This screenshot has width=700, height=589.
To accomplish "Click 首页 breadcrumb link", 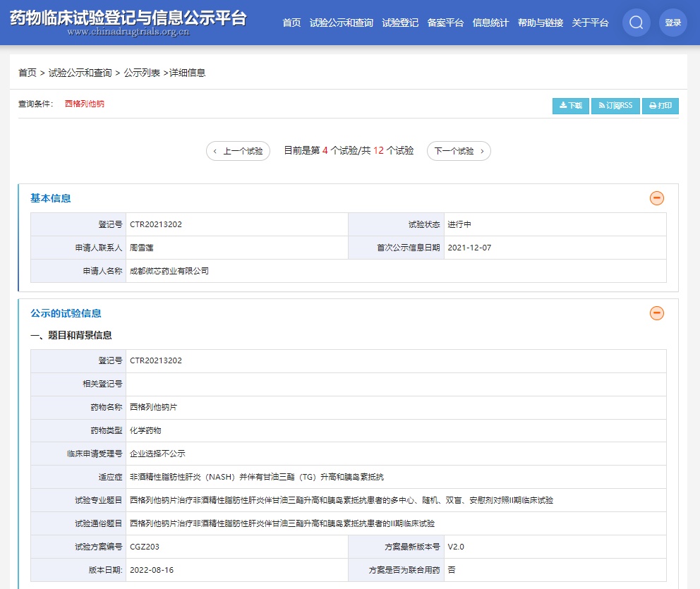I will 28,73.
